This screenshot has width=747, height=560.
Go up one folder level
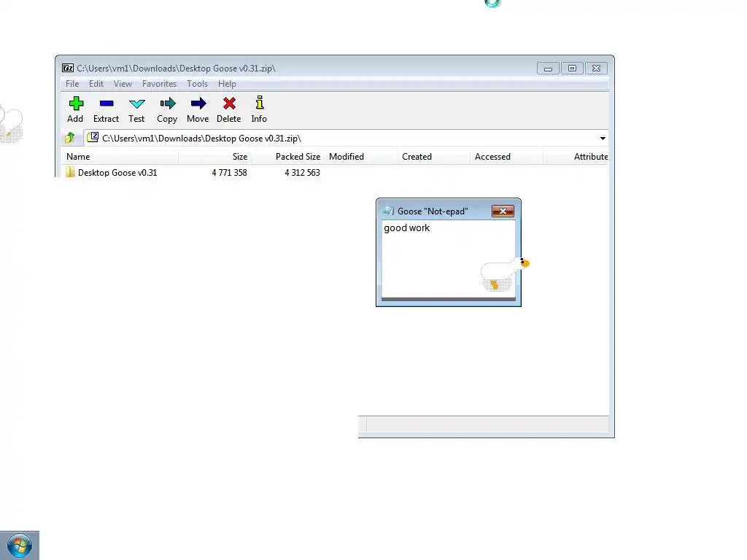(x=70, y=138)
